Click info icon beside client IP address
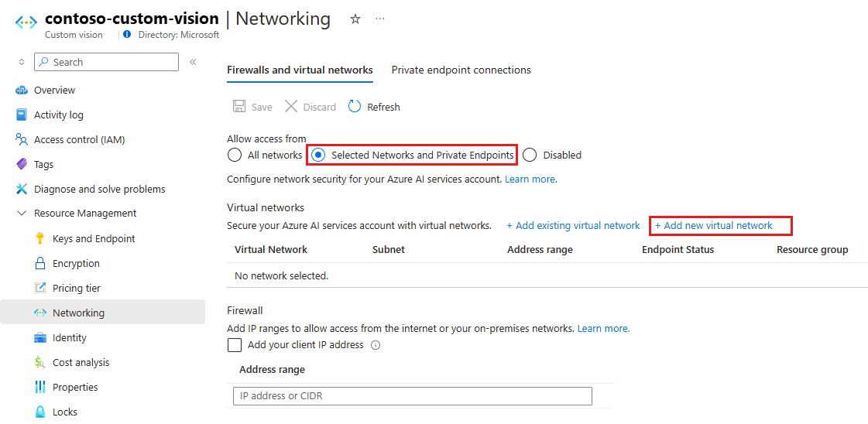Image resolution: width=868 pixels, height=424 pixels. click(376, 345)
